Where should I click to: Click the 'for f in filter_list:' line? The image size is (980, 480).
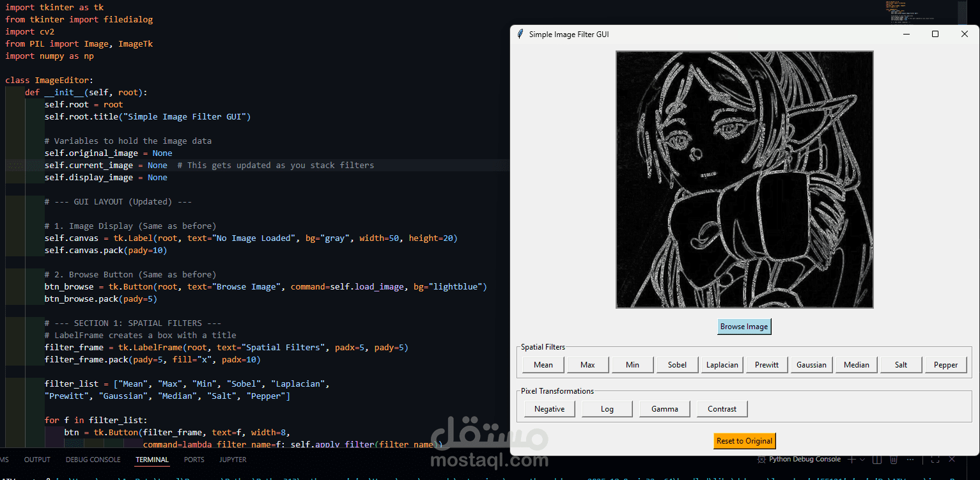96,421
